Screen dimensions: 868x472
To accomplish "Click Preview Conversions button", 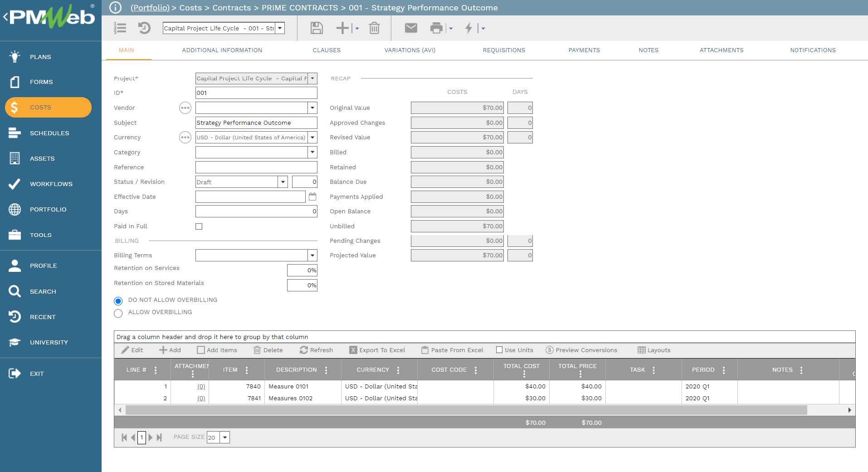I will (581, 350).
